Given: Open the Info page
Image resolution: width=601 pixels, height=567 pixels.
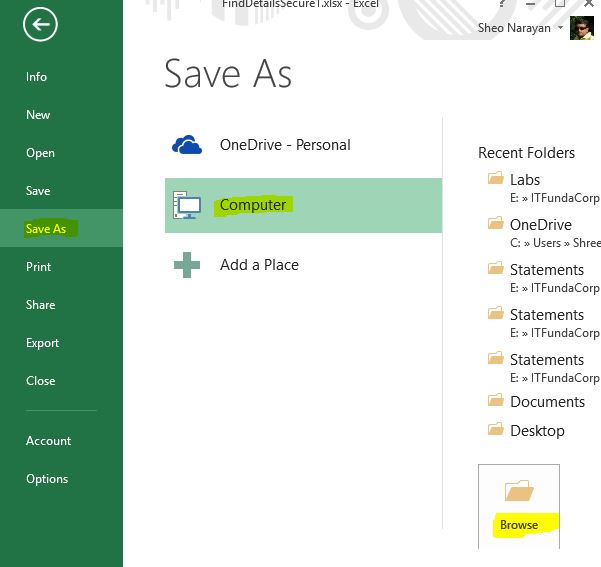Looking at the screenshot, I should point(36,77).
